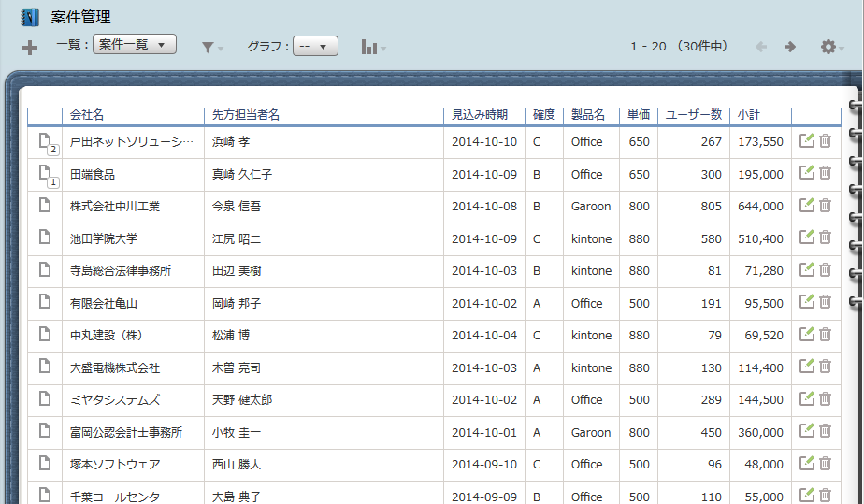
Task: Delete the 有限会社亀山 record
Action: 825,302
